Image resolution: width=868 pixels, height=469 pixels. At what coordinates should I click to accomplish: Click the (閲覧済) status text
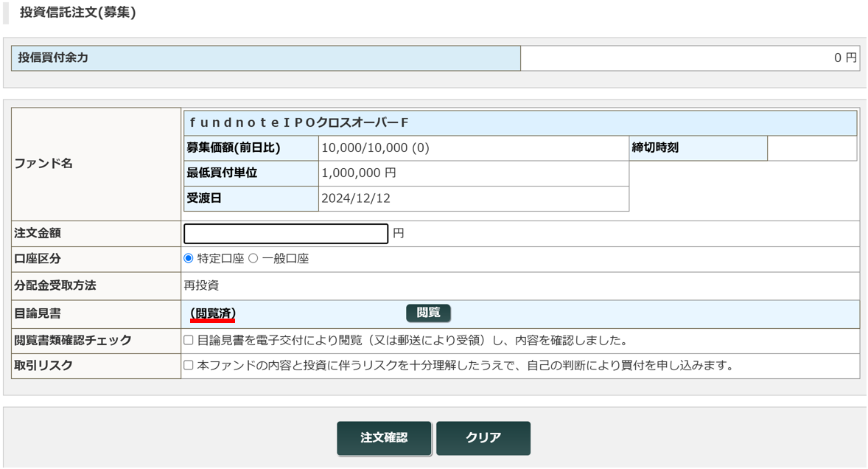coord(213,313)
